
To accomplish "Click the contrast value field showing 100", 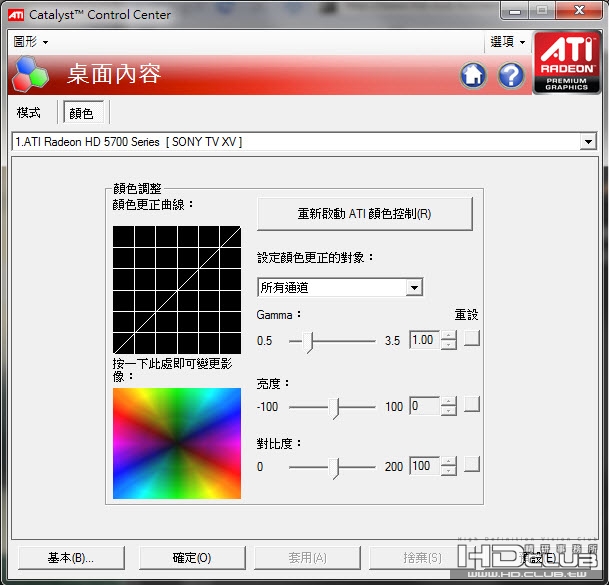I will (x=425, y=466).
